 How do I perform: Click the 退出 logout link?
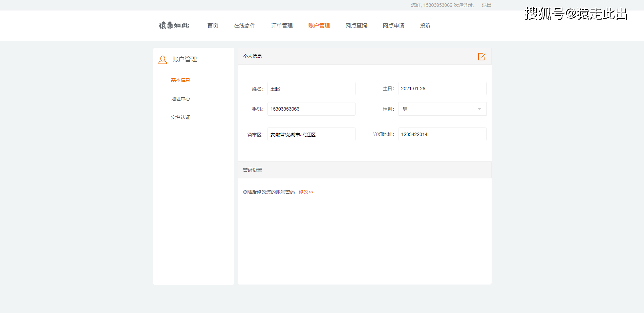tap(487, 5)
